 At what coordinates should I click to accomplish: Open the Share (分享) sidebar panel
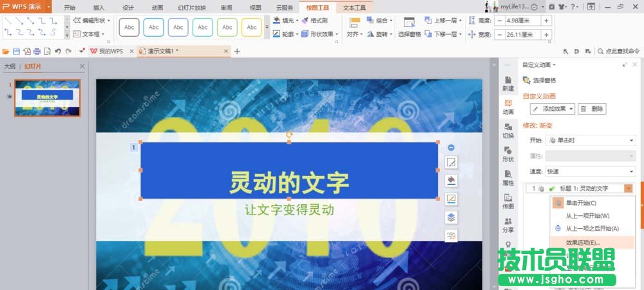[x=508, y=226]
